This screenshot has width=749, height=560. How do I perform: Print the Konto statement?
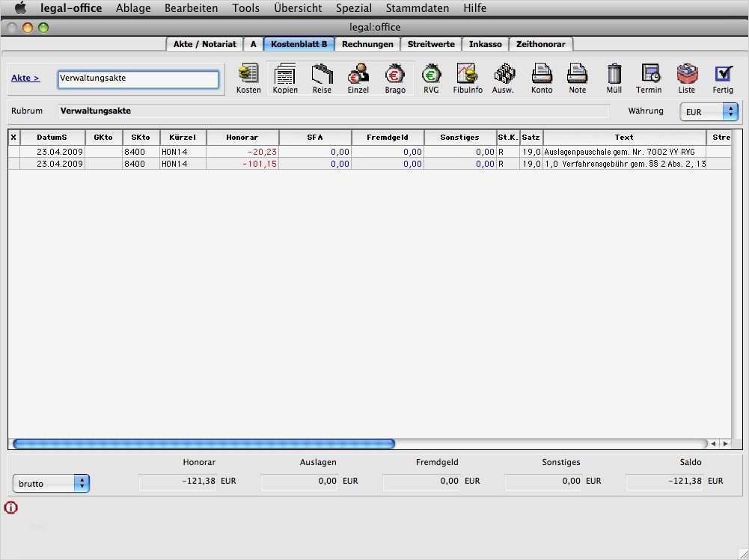click(542, 79)
